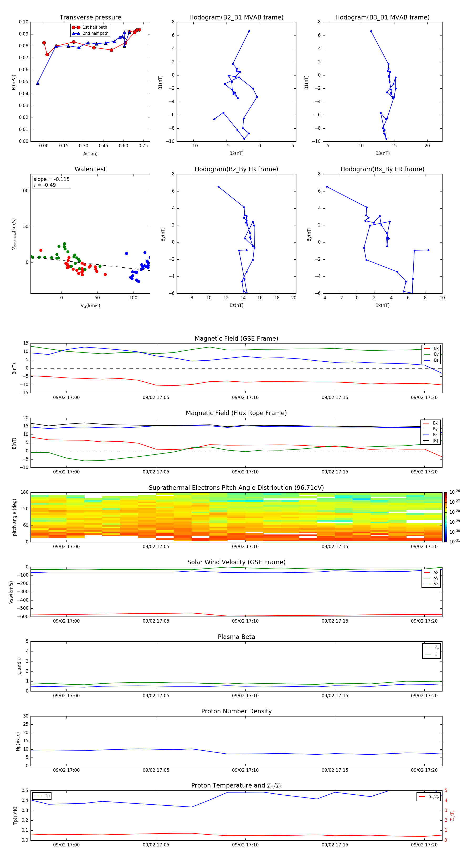Select 'Vy' in solar wind velocity legend
The width and height of the screenshot is (473, 868).
click(x=431, y=578)
